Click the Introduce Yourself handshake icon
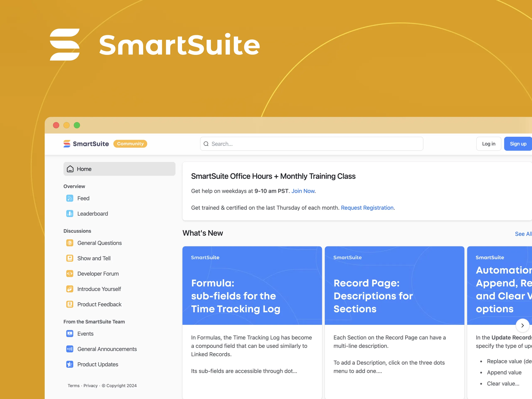This screenshot has width=532, height=399. [70, 289]
